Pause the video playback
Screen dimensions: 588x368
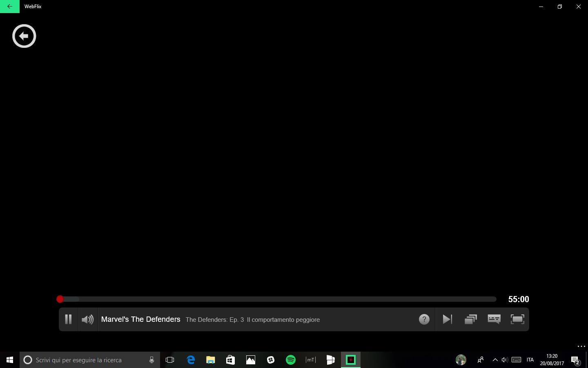pos(68,319)
